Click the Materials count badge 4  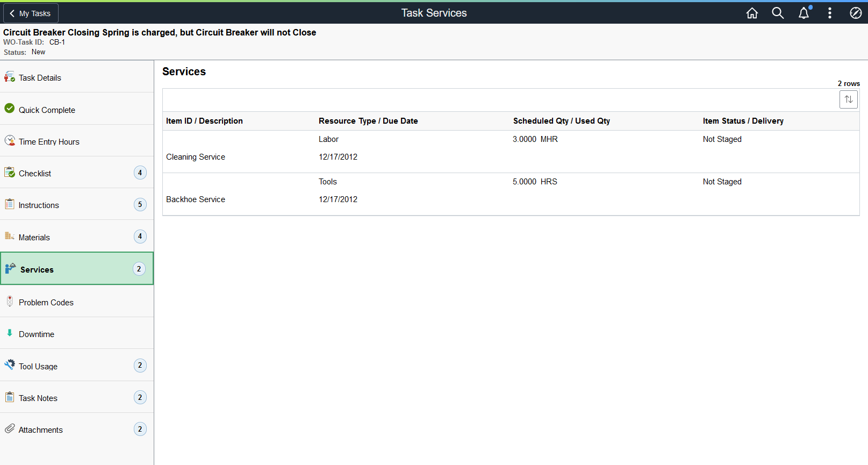[x=140, y=236]
